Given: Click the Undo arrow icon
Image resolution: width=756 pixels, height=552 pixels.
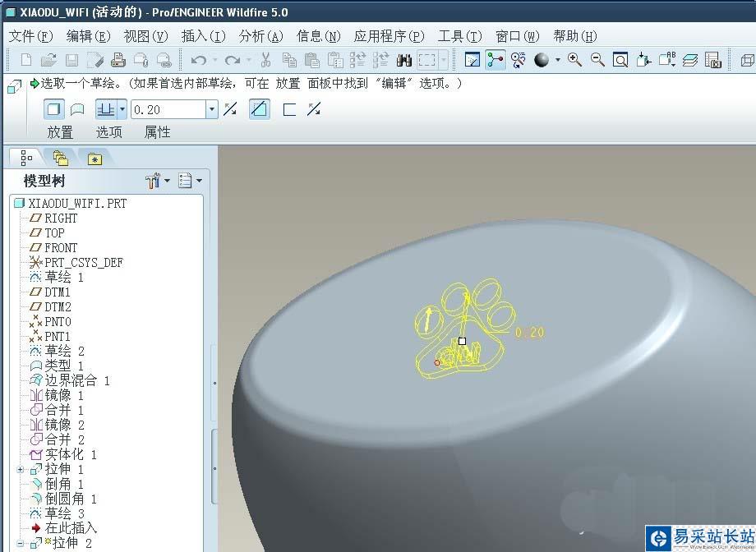Looking at the screenshot, I should [x=198, y=60].
